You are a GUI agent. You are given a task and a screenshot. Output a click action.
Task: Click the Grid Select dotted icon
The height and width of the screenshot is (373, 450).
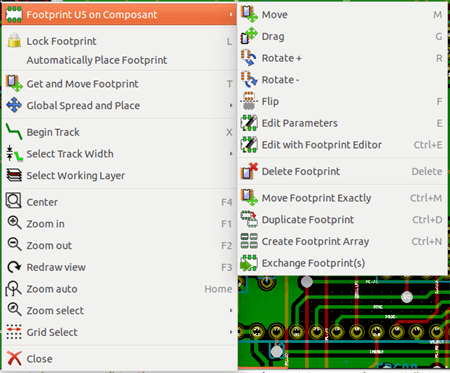point(14,332)
